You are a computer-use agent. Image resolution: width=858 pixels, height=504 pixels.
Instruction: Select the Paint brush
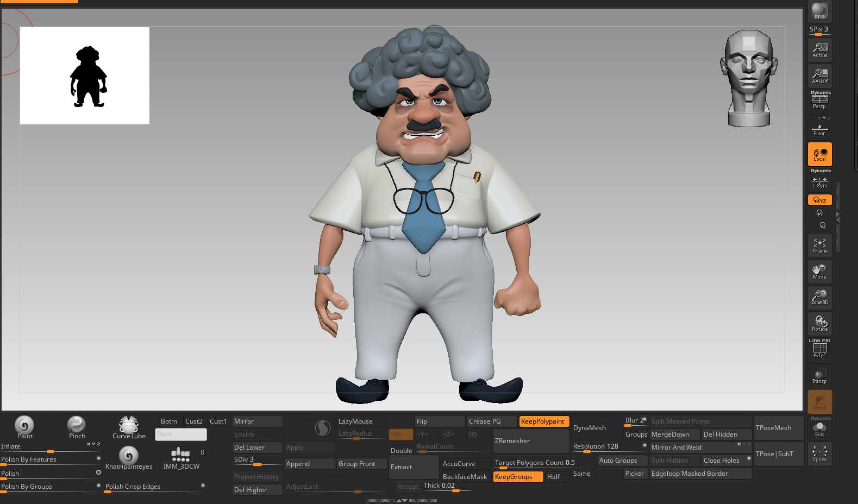pyautogui.click(x=24, y=427)
